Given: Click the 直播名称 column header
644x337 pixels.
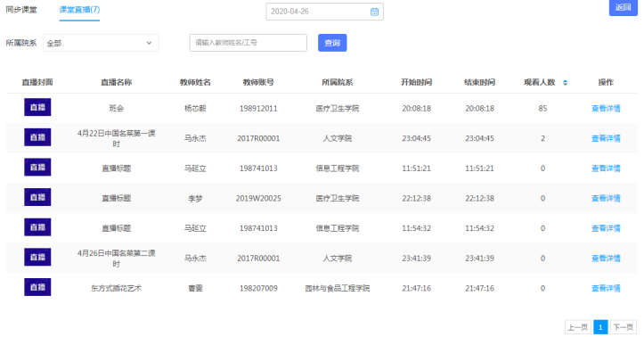Looking at the screenshot, I should [116, 82].
